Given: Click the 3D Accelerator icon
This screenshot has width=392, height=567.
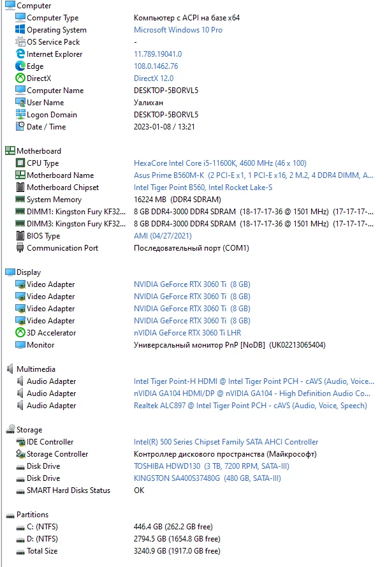Looking at the screenshot, I should pyautogui.click(x=20, y=333).
